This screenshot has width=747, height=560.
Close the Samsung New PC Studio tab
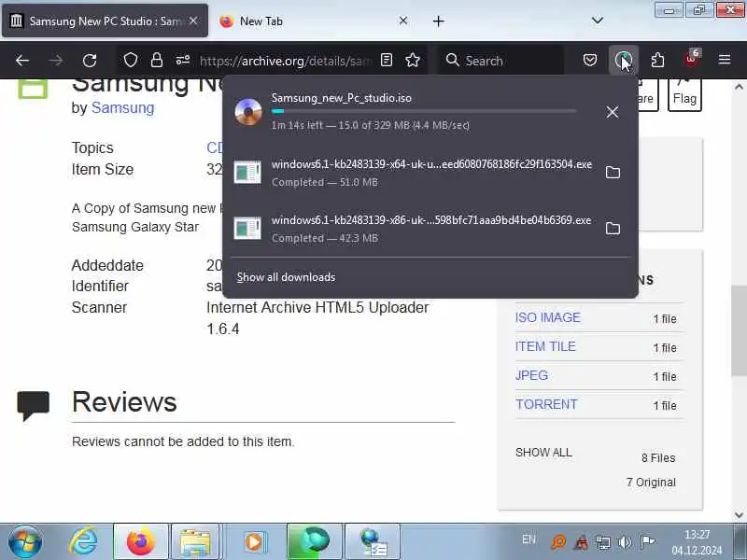[x=193, y=21]
